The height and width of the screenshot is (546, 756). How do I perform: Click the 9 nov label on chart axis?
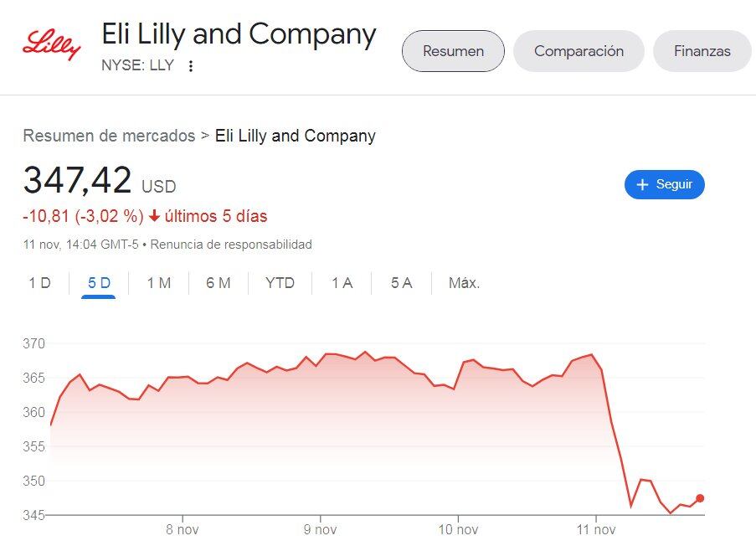point(320,529)
